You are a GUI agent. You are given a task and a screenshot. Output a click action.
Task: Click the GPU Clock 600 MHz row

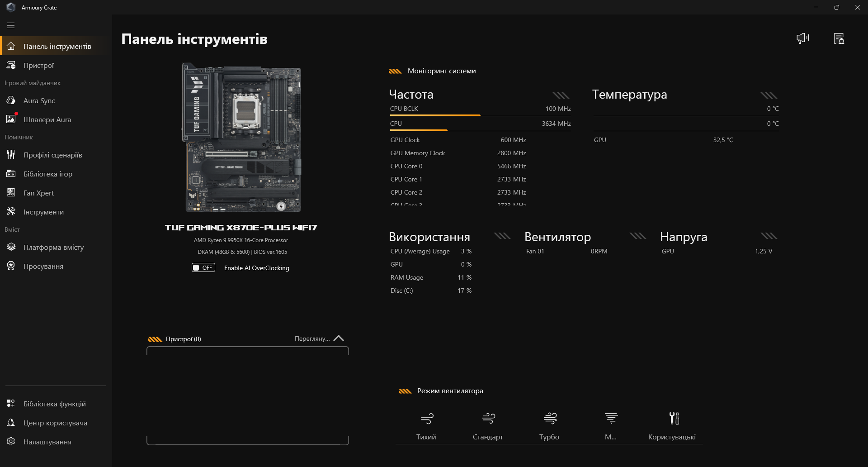point(458,140)
